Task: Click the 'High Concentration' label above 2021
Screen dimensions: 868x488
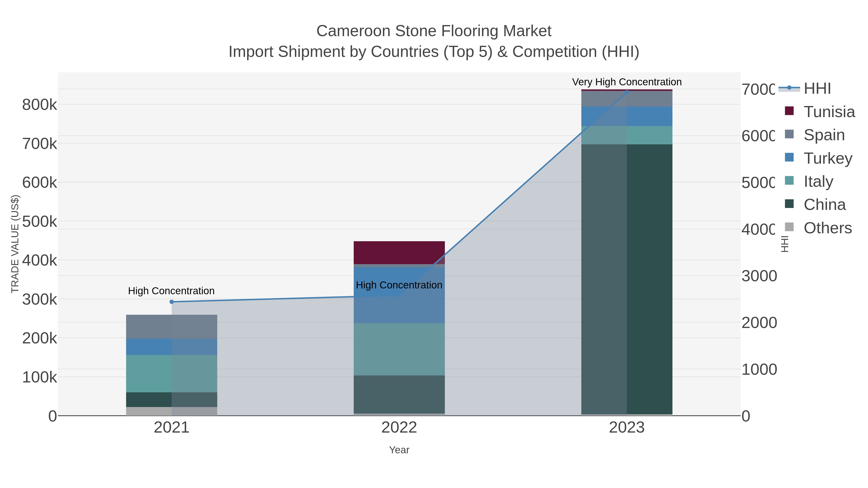Action: [x=171, y=291]
